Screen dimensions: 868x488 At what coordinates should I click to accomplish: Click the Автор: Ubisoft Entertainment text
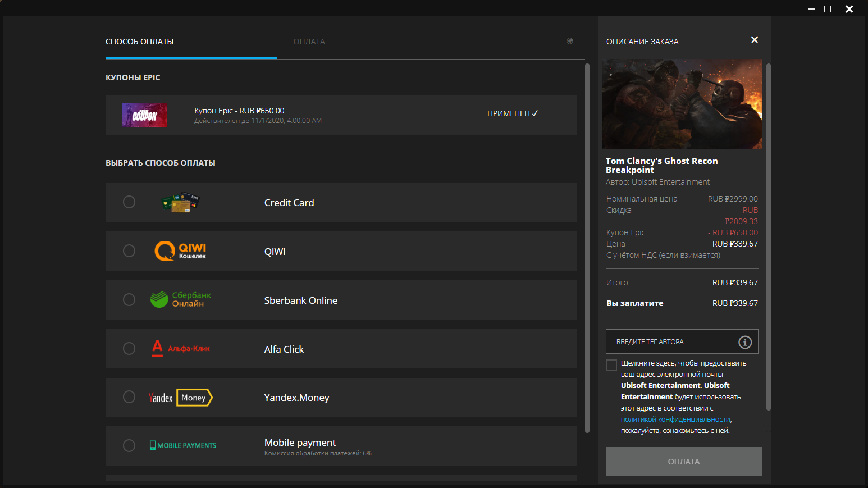(x=658, y=182)
